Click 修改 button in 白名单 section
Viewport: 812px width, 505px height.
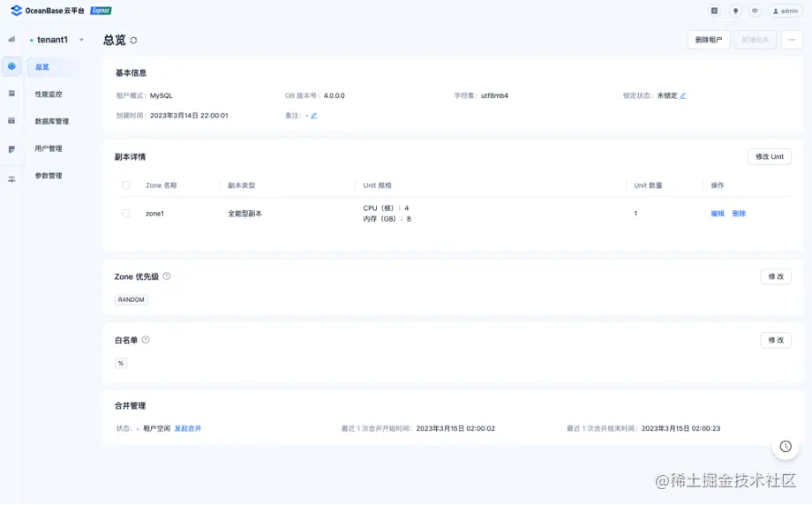(x=776, y=340)
